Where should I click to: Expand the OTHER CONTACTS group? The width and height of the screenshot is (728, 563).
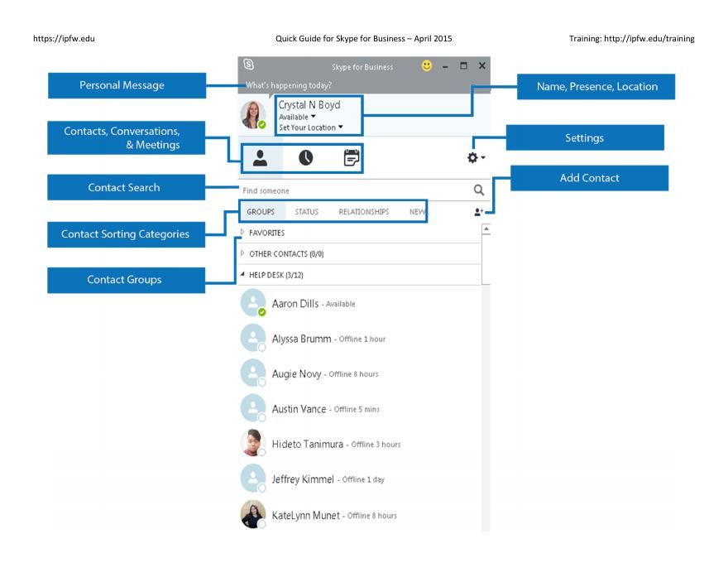[242, 253]
